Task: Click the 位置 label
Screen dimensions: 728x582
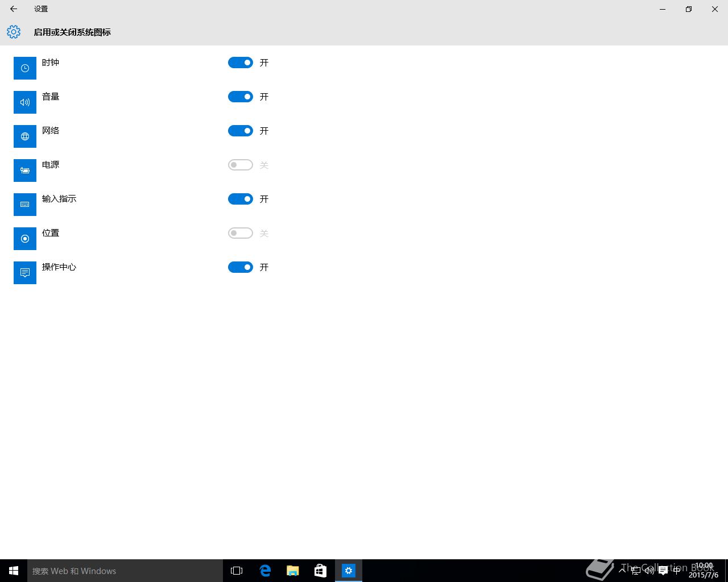Action: coord(51,233)
